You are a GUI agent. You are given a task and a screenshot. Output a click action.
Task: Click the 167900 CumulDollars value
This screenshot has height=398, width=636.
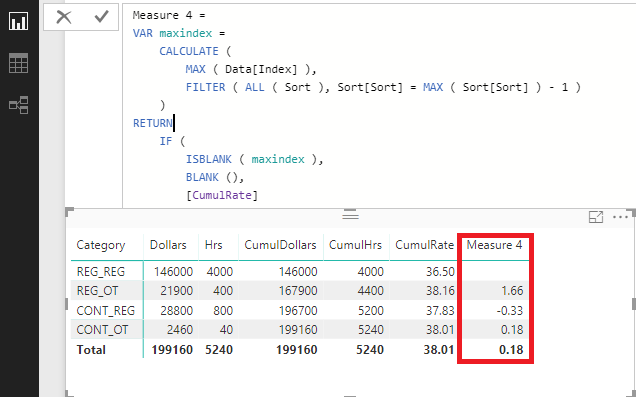pyautogui.click(x=298, y=291)
